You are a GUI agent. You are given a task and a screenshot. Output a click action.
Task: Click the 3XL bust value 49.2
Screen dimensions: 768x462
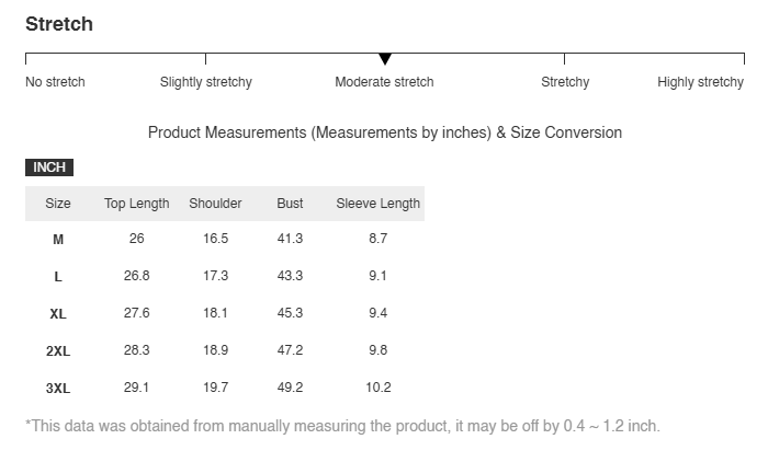coord(290,387)
